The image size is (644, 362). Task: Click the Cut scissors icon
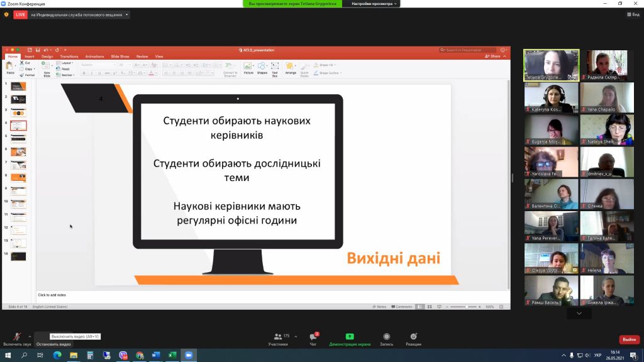pos(22,63)
